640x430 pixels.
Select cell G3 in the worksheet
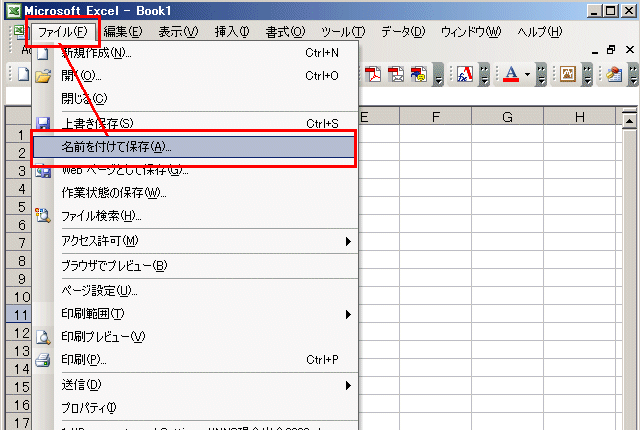(x=507, y=171)
